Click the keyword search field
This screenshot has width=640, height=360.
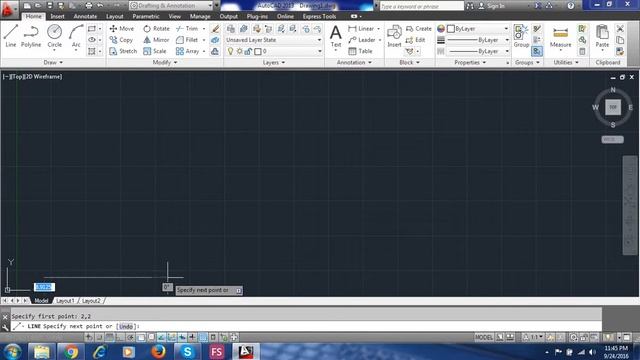pos(422,6)
